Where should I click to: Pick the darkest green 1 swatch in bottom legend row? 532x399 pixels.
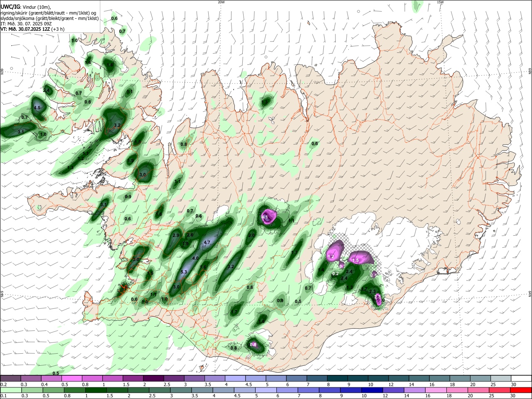[x=96, y=390]
